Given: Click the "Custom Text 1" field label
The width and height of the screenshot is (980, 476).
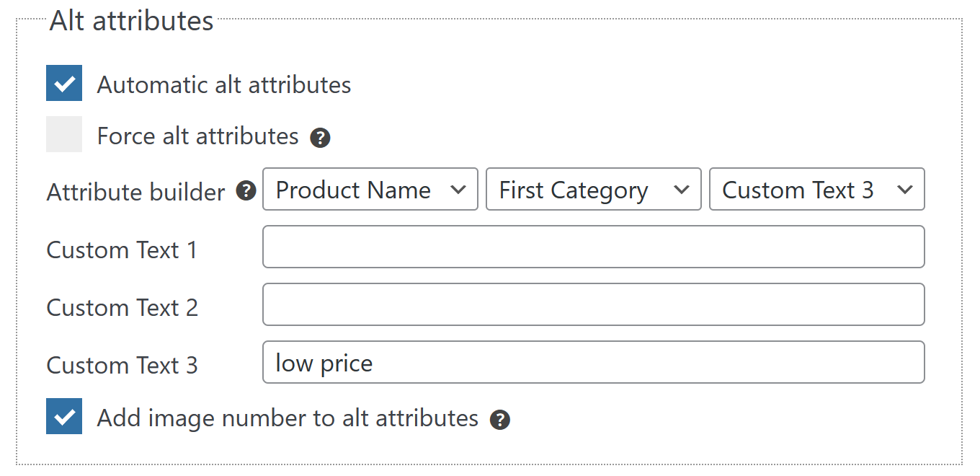Looking at the screenshot, I should 122,250.
